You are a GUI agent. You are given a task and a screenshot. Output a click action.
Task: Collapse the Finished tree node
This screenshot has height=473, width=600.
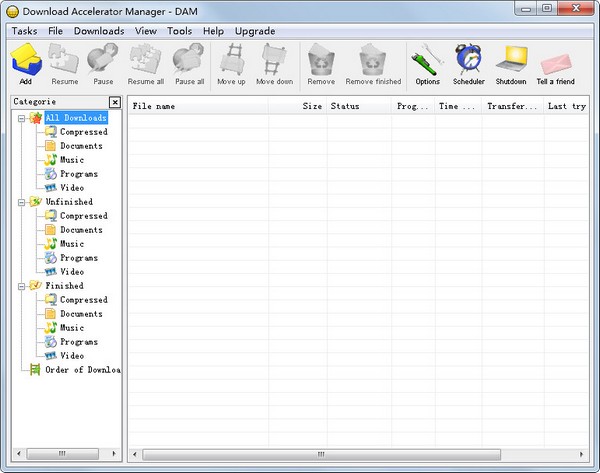[22, 286]
